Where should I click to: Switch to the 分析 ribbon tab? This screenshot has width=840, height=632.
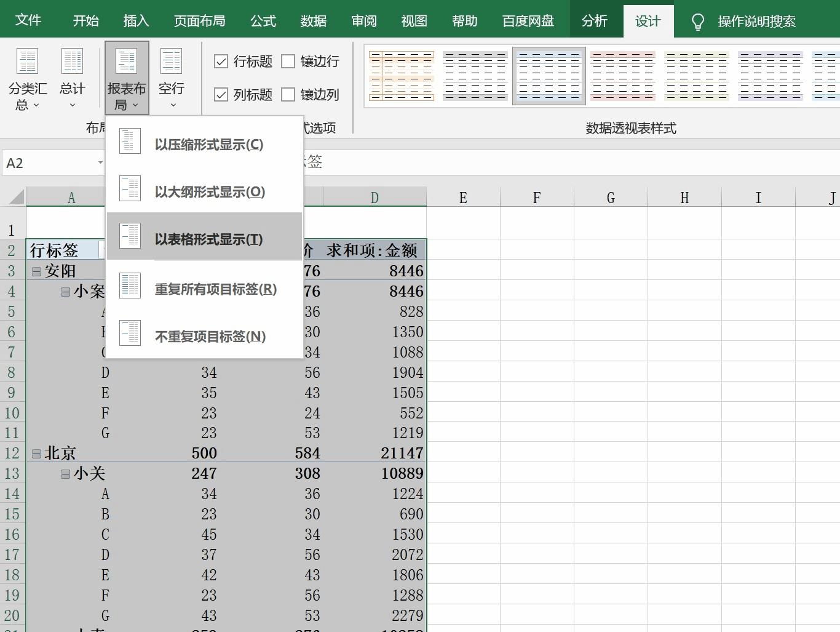coord(594,20)
